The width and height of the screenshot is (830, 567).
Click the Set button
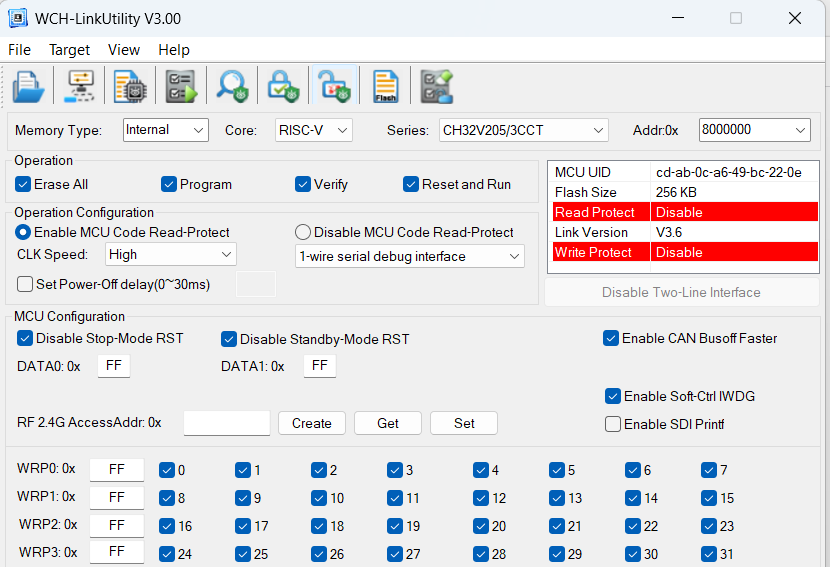(x=464, y=423)
